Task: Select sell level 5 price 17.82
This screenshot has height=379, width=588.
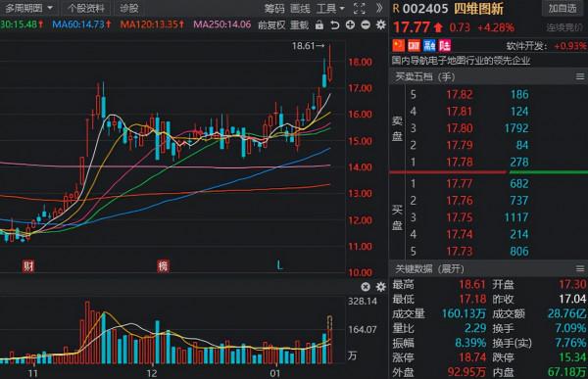Action: 460,94
